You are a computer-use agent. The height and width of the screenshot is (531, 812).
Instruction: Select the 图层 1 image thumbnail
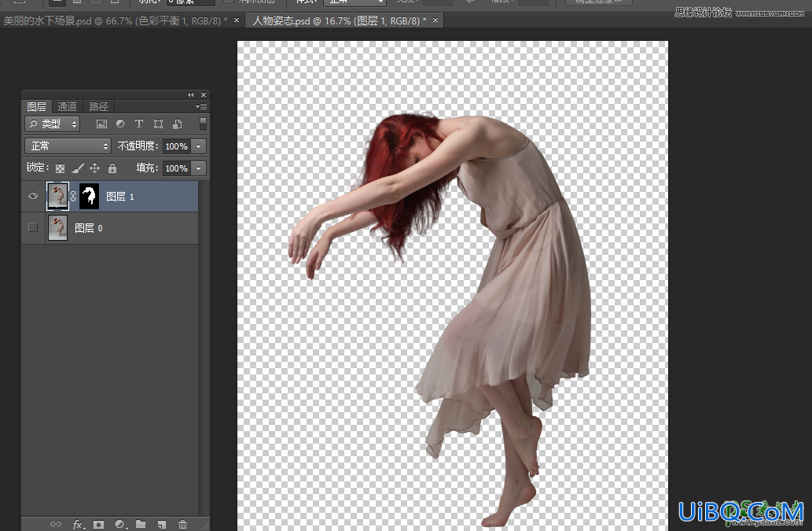pos(57,197)
